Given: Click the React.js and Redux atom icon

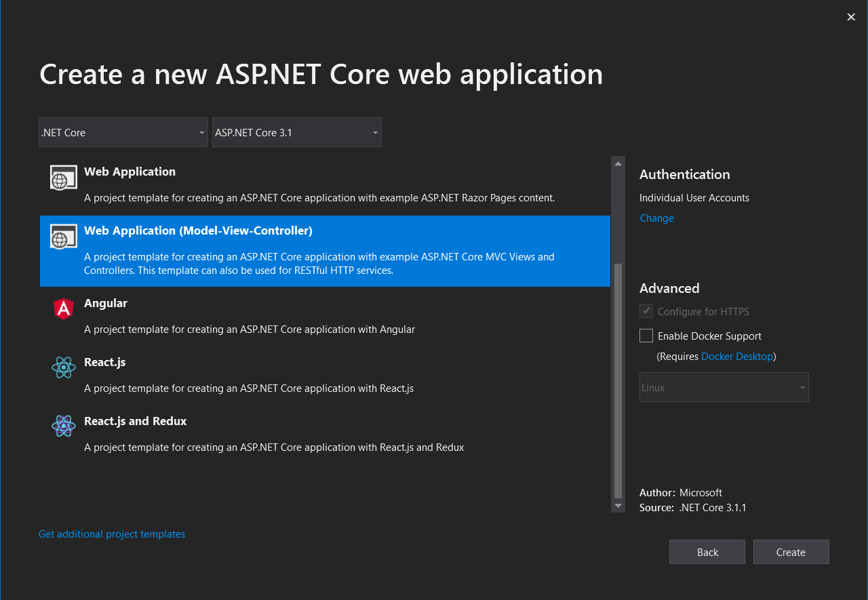Looking at the screenshot, I should click(x=63, y=427).
